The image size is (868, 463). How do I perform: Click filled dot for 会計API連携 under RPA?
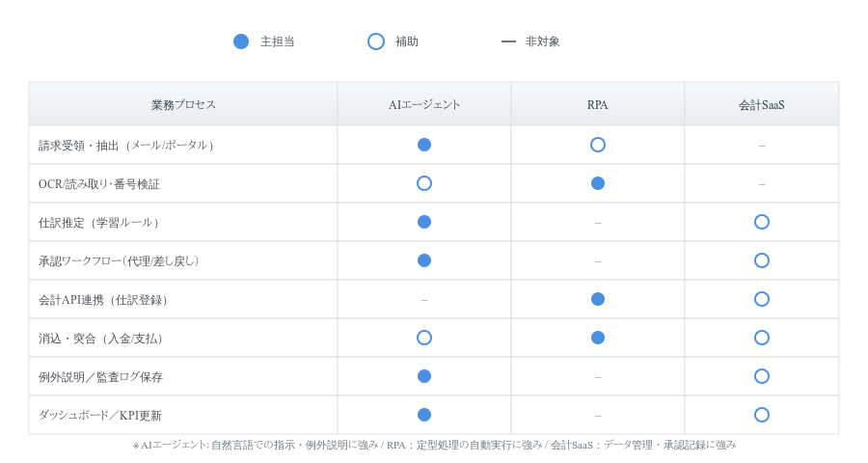(598, 299)
